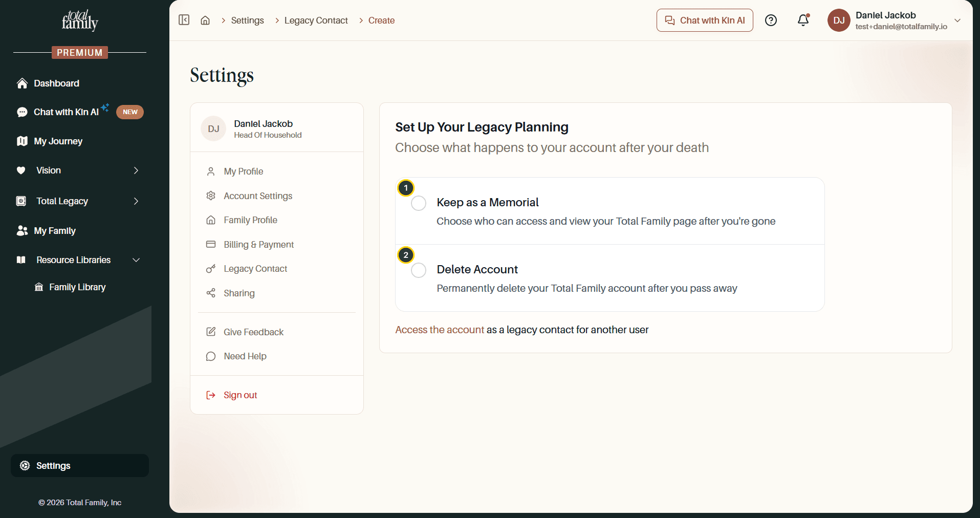Click the DJ avatar in settings card

[213, 128]
